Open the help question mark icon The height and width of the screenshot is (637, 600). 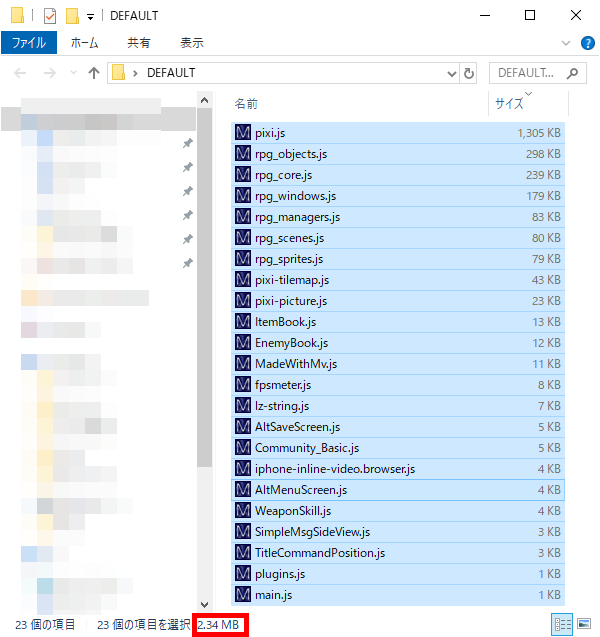pyautogui.click(x=587, y=43)
